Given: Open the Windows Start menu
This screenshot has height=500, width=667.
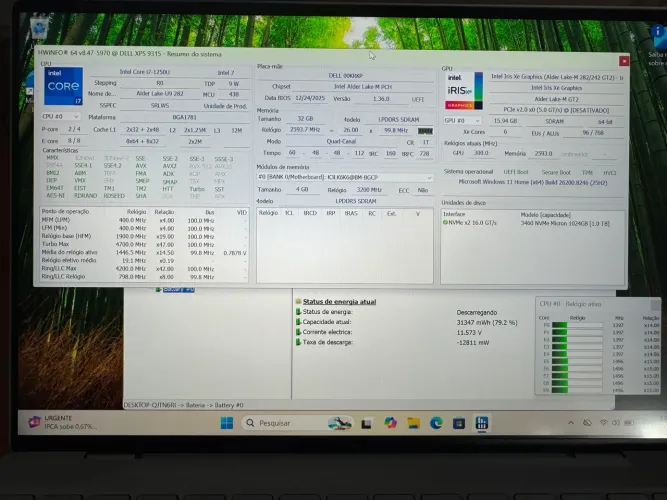Looking at the screenshot, I should coord(227,423).
